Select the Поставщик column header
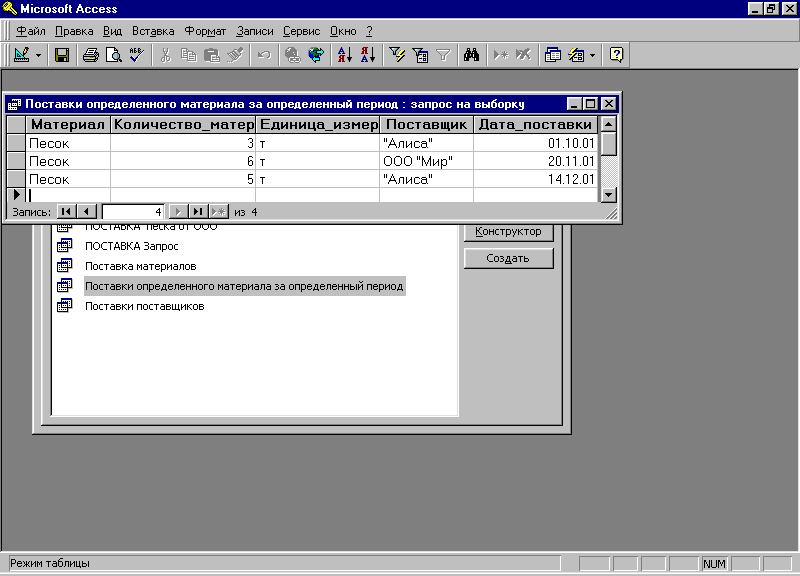Viewport: 800px width, 576px height. click(427, 124)
